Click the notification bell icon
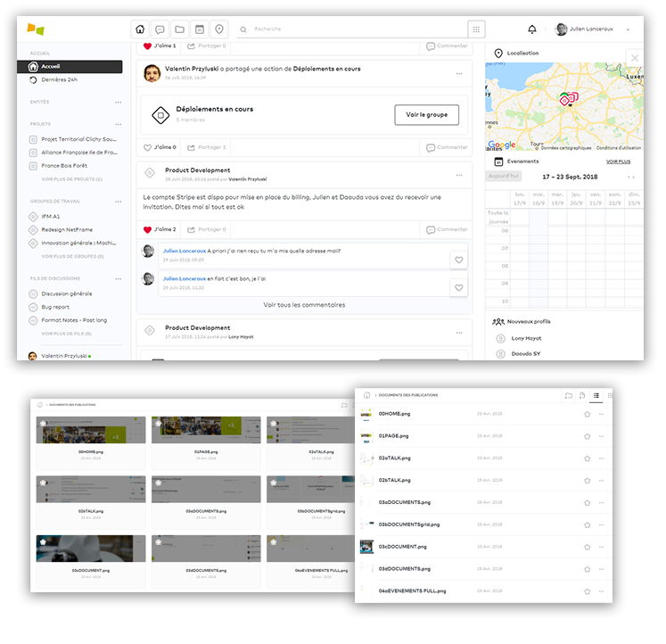 tap(532, 29)
